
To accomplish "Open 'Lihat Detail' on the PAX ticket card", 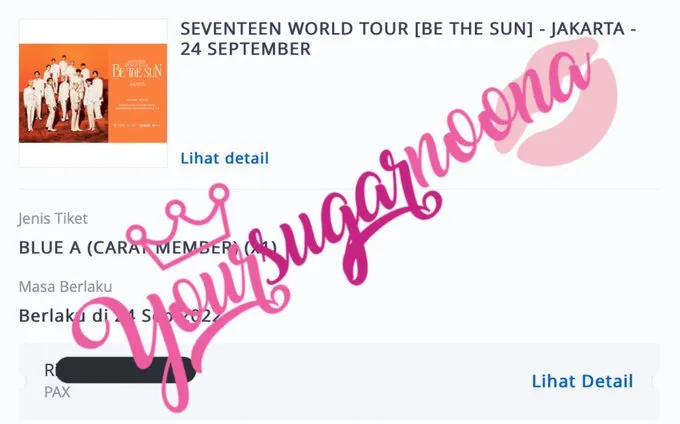I will tap(582, 381).
